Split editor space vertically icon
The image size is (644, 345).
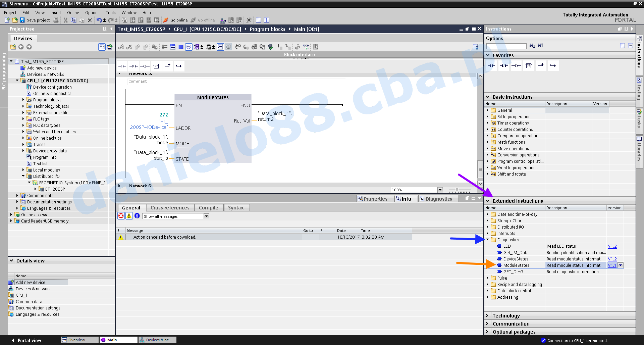click(x=266, y=20)
